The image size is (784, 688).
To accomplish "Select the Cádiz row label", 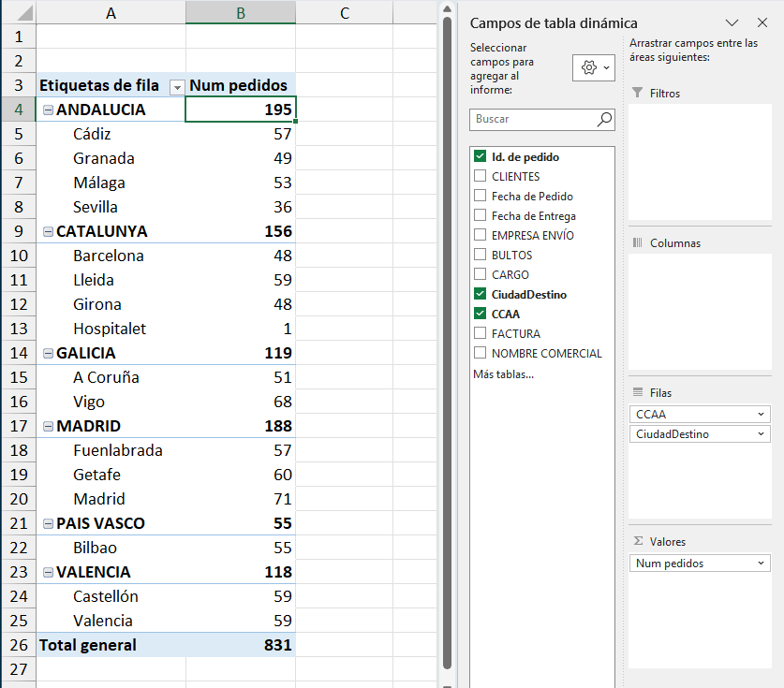I will 92,134.
